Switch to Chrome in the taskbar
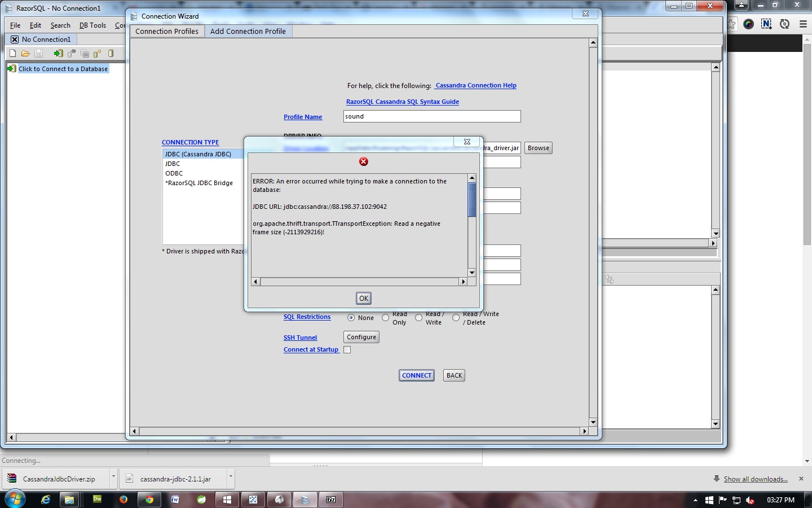The height and width of the screenshot is (508, 812). [149, 500]
